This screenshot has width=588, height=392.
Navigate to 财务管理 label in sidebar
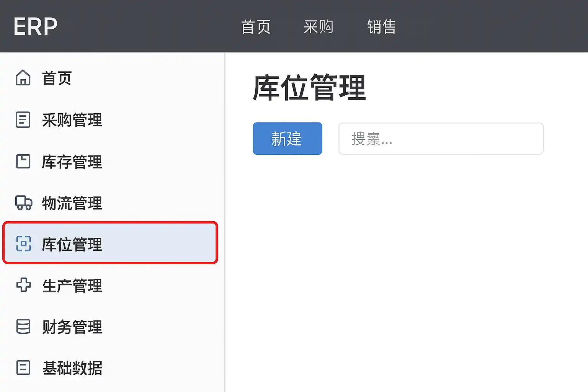coord(72,327)
